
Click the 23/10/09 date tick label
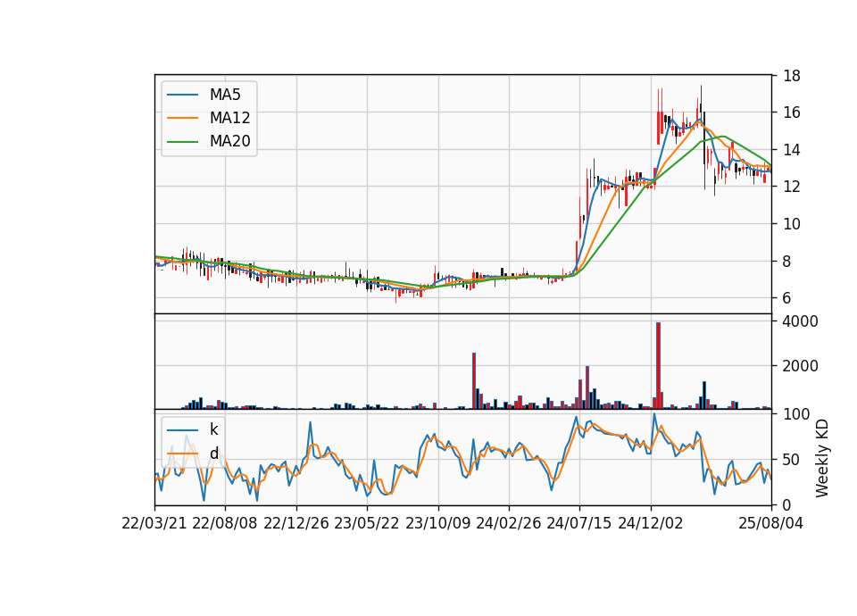[437, 523]
